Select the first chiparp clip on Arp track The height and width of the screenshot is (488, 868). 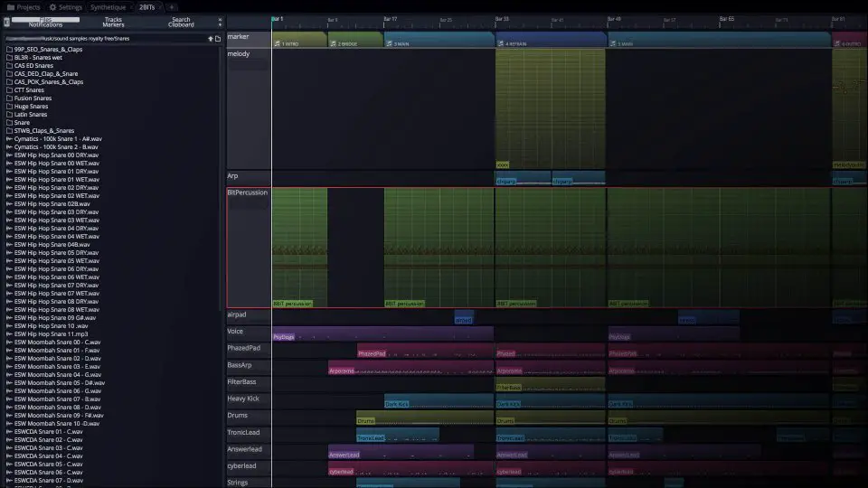point(524,178)
